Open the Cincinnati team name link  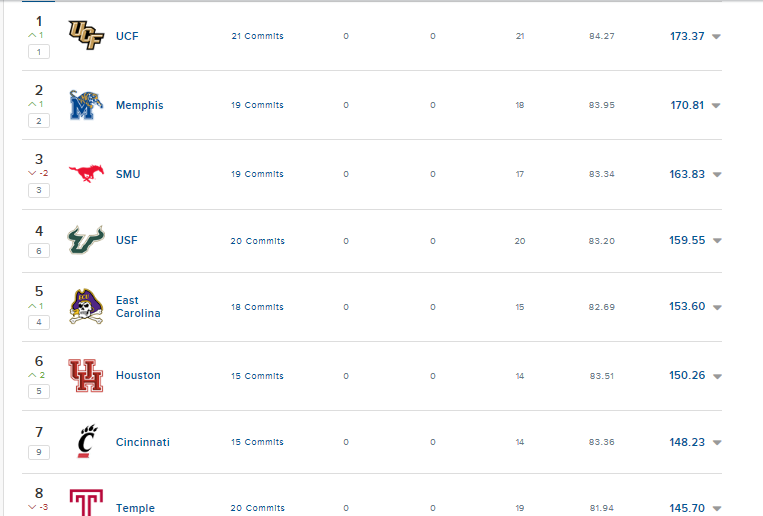(x=143, y=442)
